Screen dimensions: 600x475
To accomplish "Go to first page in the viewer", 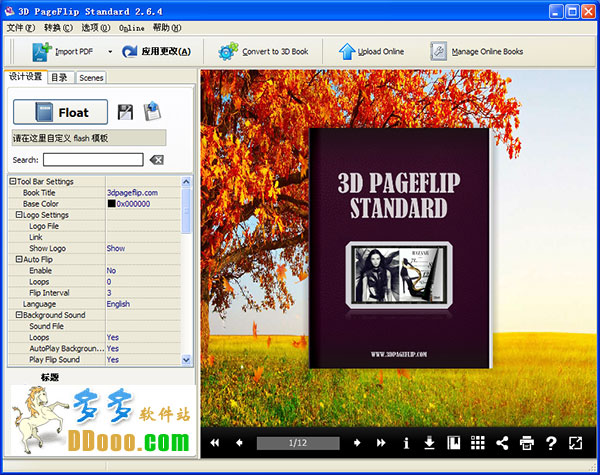I will pos(215,443).
